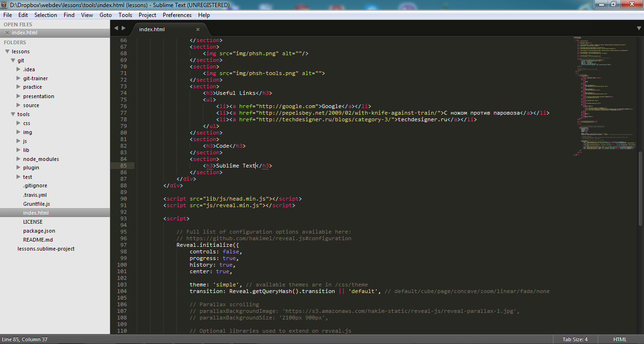Viewport: 644px width, 344px height.
Task: Switch to the index.html tab
Action: 151,29
